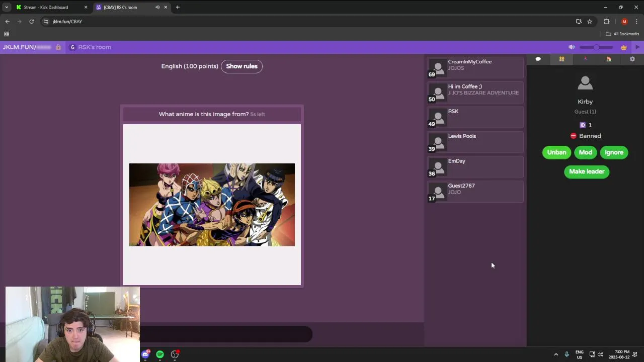Screen dimensions: 644x362
Task: Mute the RSK's room tab audio icon
Action: click(157, 8)
